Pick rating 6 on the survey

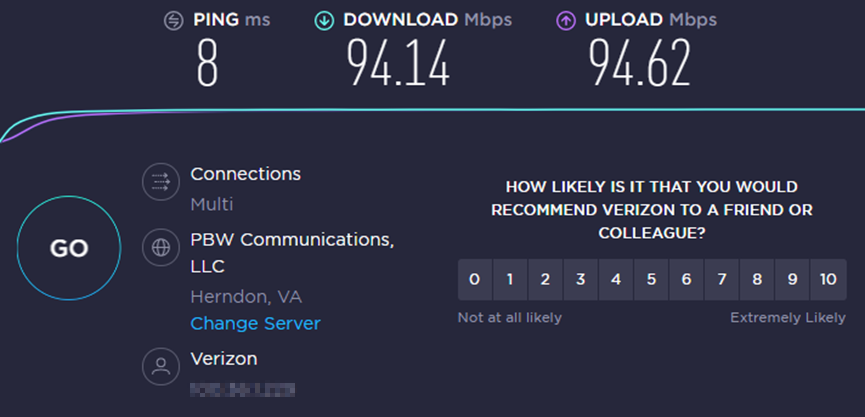pyautogui.click(x=686, y=280)
